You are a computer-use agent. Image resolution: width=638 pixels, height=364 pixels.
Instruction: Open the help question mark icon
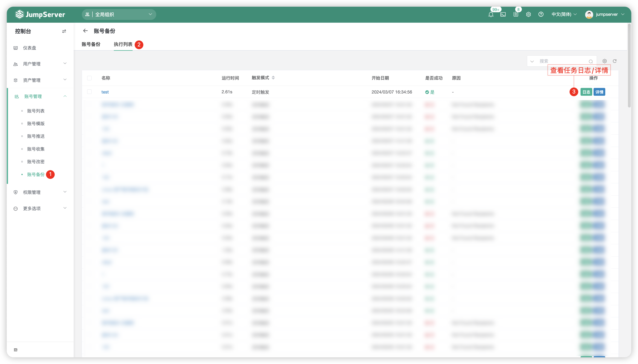point(541,15)
